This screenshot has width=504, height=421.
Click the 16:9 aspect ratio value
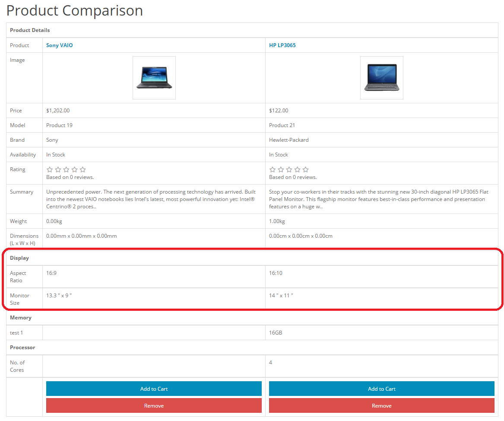coord(51,273)
